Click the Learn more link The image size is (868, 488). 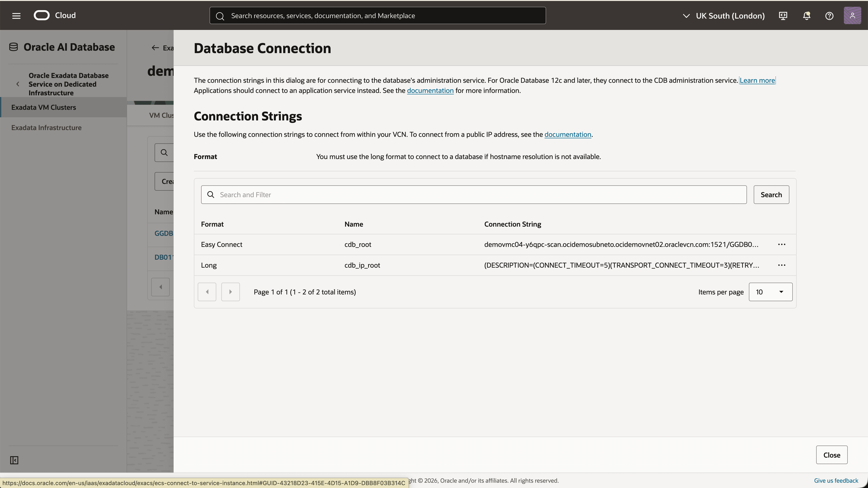coord(758,80)
